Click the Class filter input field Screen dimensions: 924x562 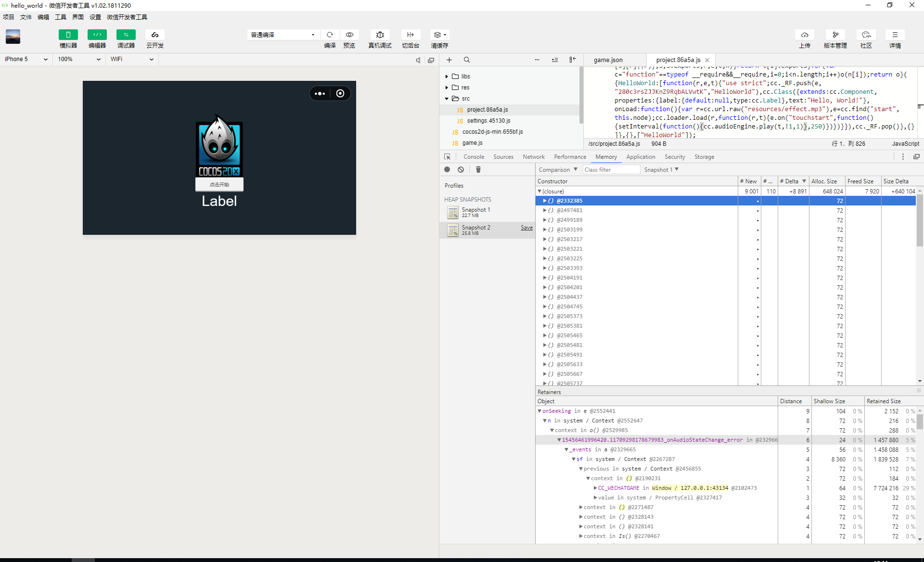pyautogui.click(x=611, y=170)
